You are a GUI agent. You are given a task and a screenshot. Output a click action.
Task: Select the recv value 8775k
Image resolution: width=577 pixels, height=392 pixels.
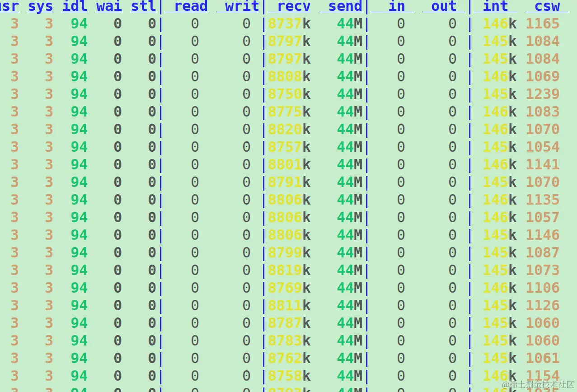click(x=290, y=112)
